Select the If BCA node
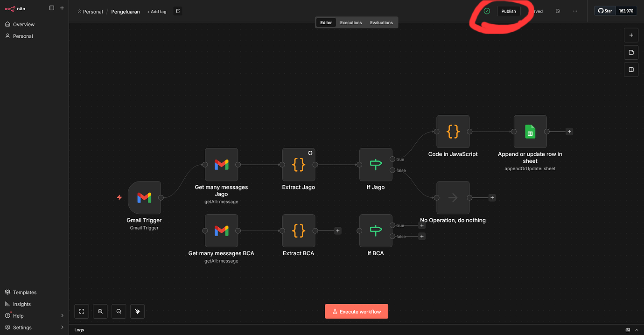Image resolution: width=644 pixels, height=335 pixels. click(376, 231)
